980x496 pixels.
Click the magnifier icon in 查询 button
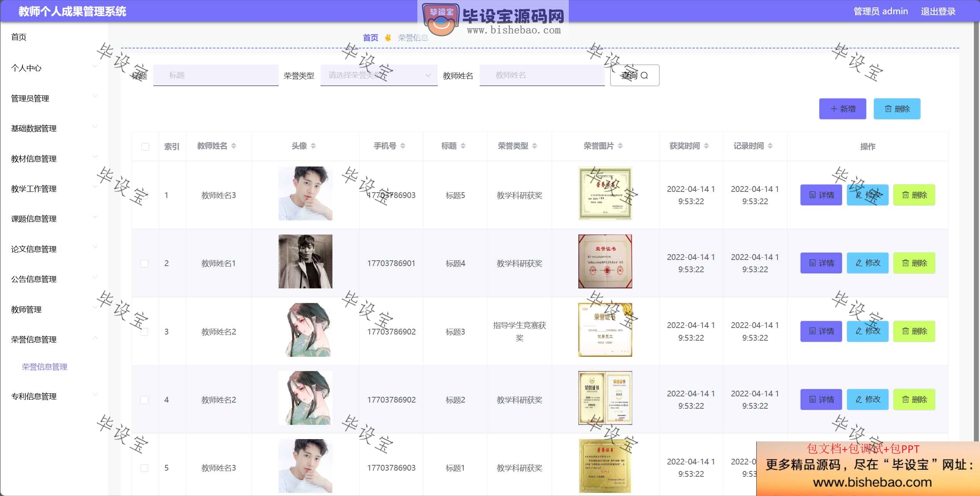pos(644,75)
